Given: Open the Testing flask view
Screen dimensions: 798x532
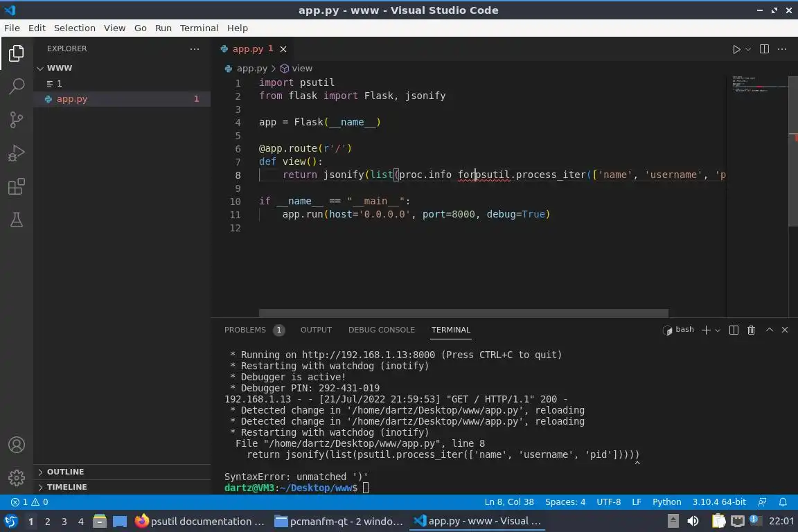Looking at the screenshot, I should (x=17, y=220).
